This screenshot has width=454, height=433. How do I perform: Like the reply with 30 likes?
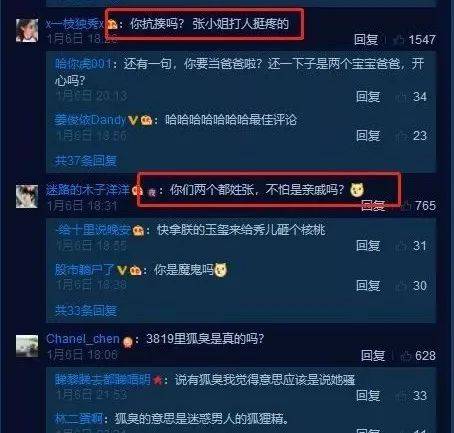[401, 286]
